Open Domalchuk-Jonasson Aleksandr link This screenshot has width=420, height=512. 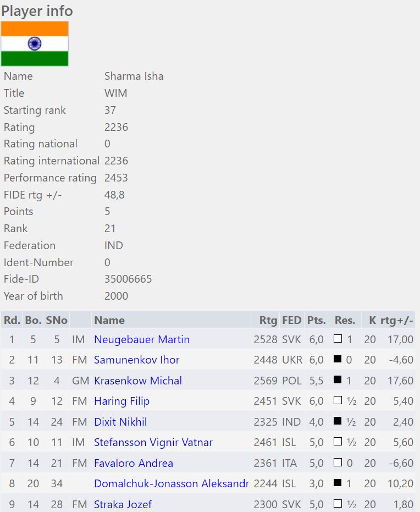coord(172,483)
